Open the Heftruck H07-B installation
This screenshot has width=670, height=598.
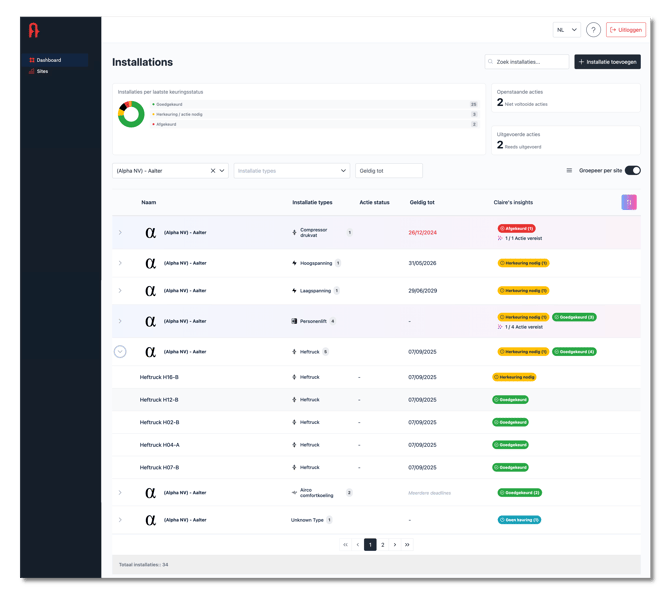pos(159,468)
